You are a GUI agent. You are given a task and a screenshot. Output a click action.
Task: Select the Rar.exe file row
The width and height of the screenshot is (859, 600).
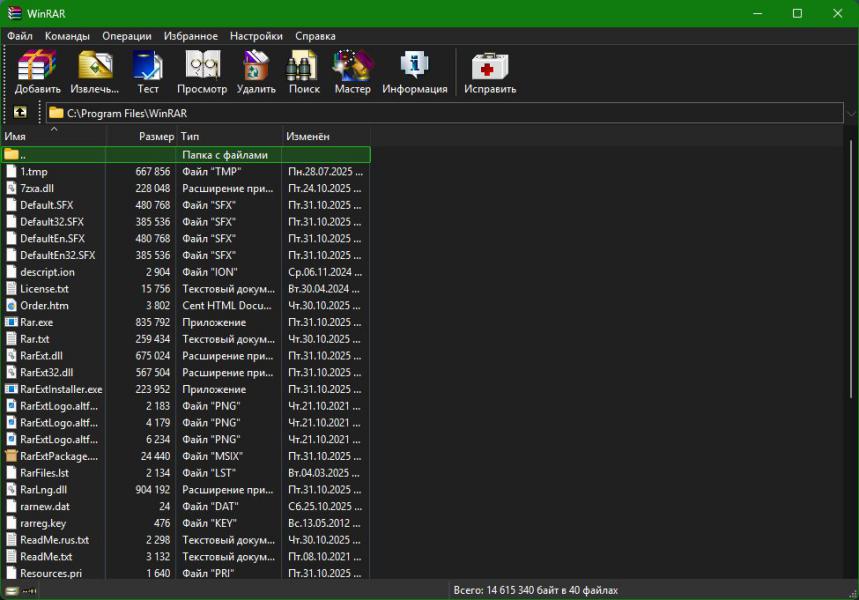pyautogui.click(x=37, y=322)
